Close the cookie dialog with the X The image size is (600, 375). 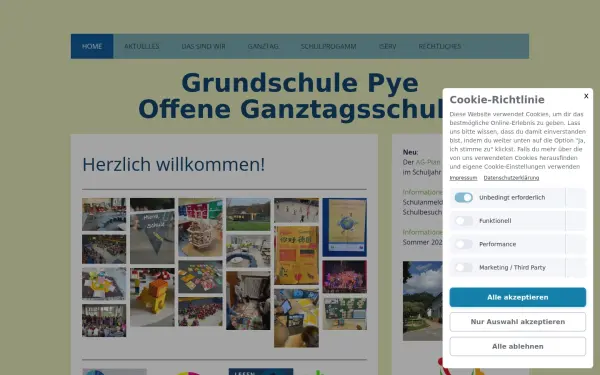(x=586, y=96)
